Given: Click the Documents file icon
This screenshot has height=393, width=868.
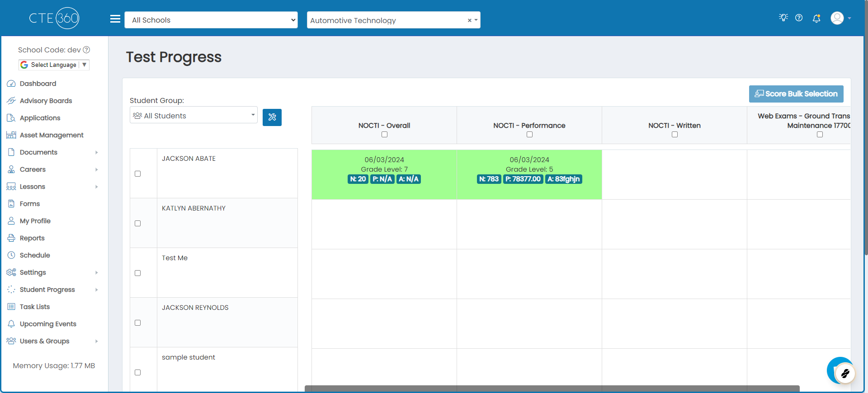Looking at the screenshot, I should pyautogui.click(x=11, y=152).
